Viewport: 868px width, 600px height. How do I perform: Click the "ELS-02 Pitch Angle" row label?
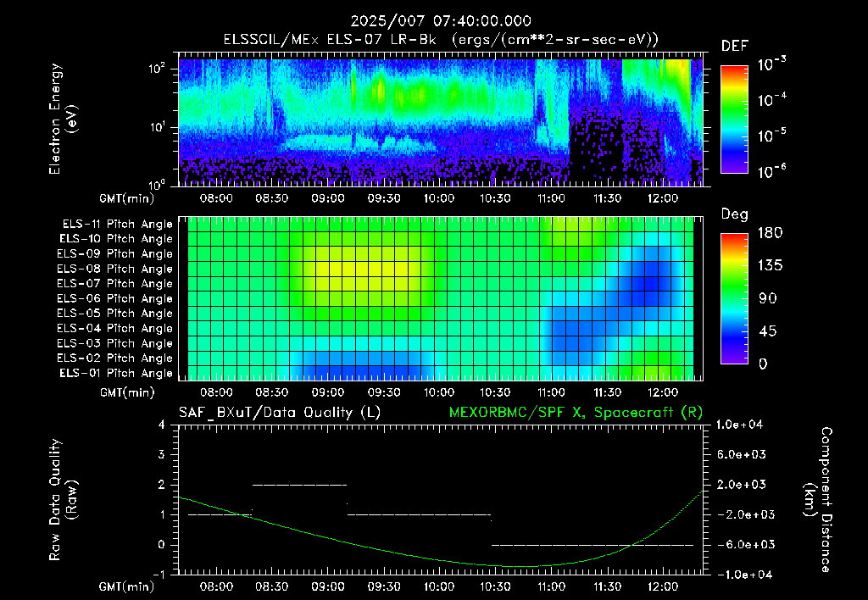[115, 358]
